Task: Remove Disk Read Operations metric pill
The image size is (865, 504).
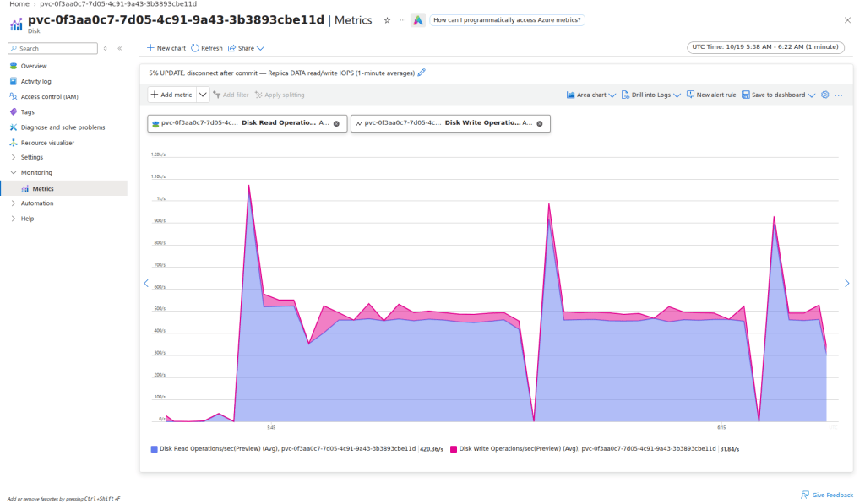Action: coord(336,123)
